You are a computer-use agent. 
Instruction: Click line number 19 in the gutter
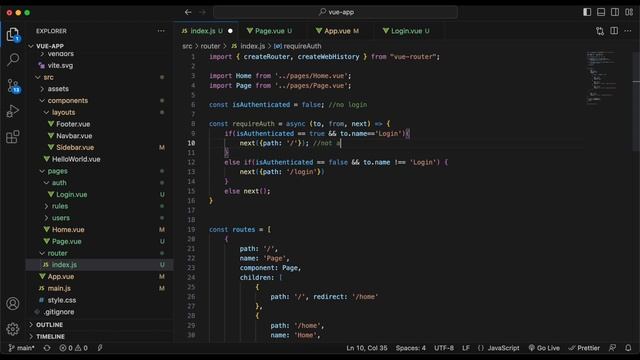(x=191, y=229)
